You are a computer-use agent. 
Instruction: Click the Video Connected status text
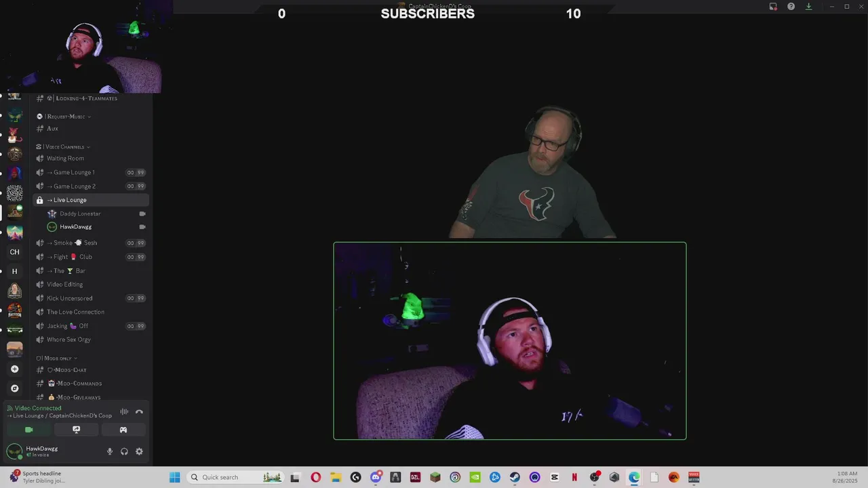pos(38,408)
